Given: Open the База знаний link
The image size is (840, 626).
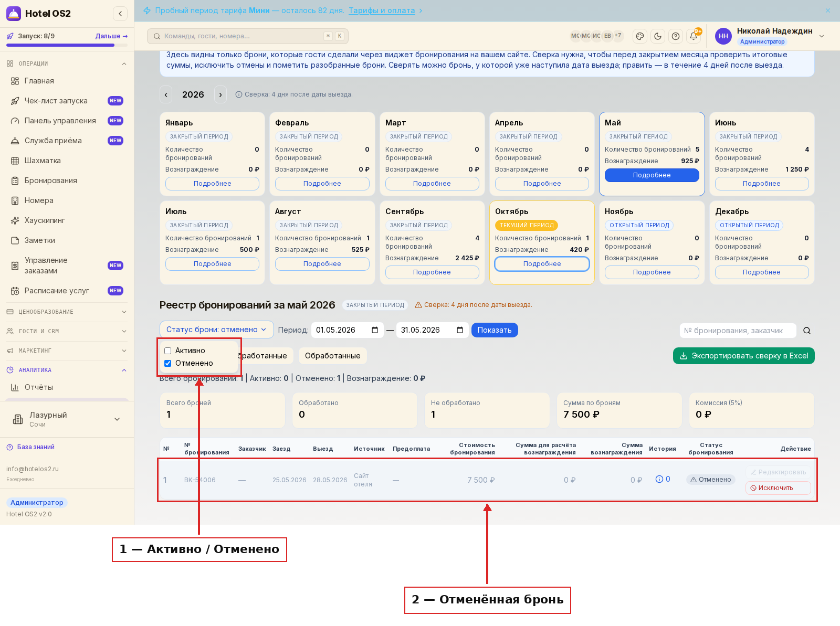Looking at the screenshot, I should point(36,447).
